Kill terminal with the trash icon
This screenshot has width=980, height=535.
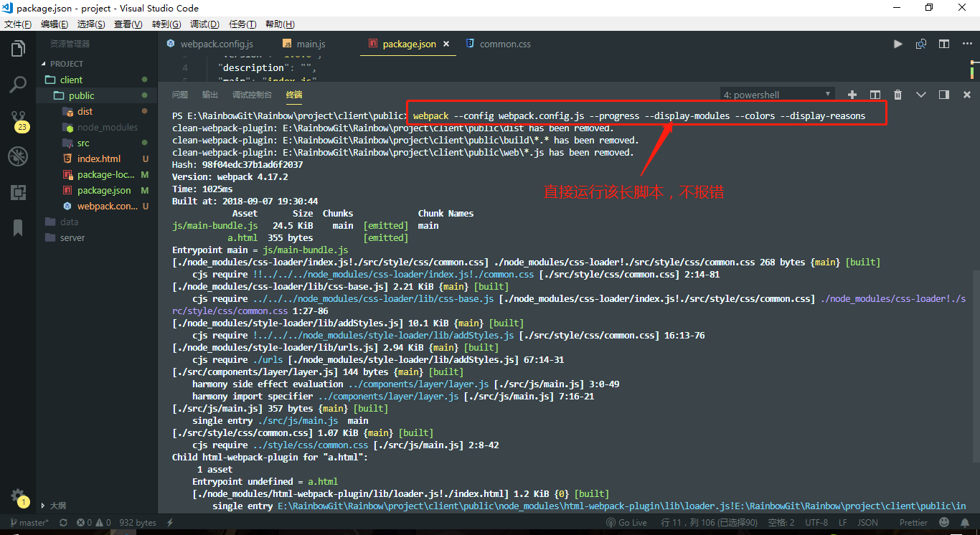click(x=898, y=95)
